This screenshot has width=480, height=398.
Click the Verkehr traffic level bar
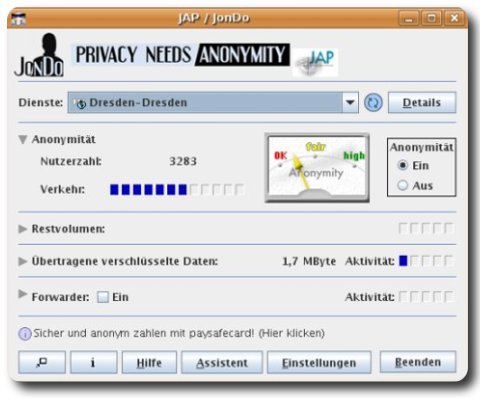[x=177, y=190]
